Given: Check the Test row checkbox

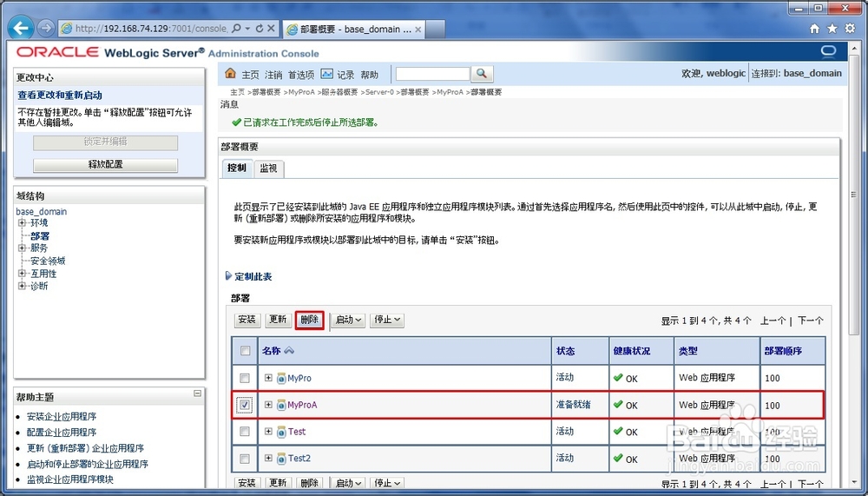Looking at the screenshot, I should 244,431.
